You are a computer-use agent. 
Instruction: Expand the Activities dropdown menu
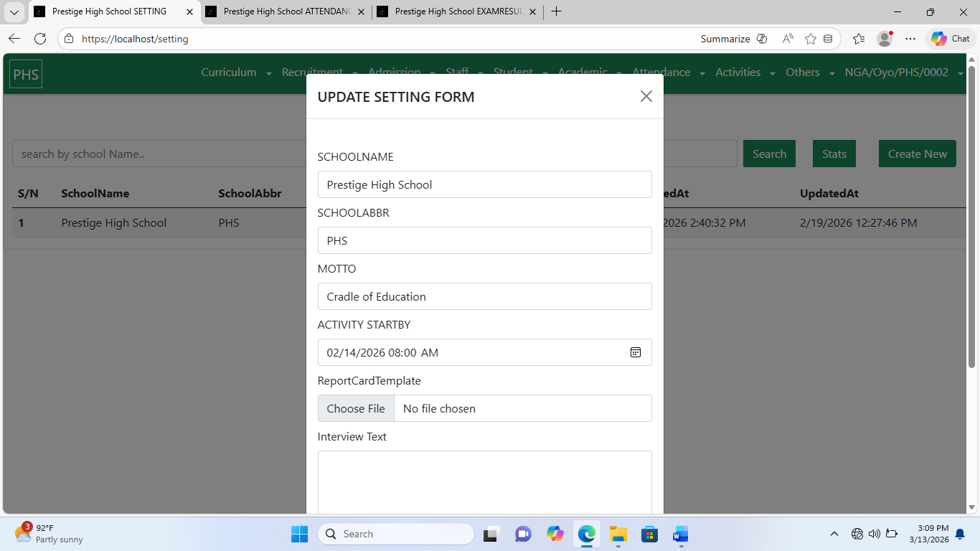point(745,72)
